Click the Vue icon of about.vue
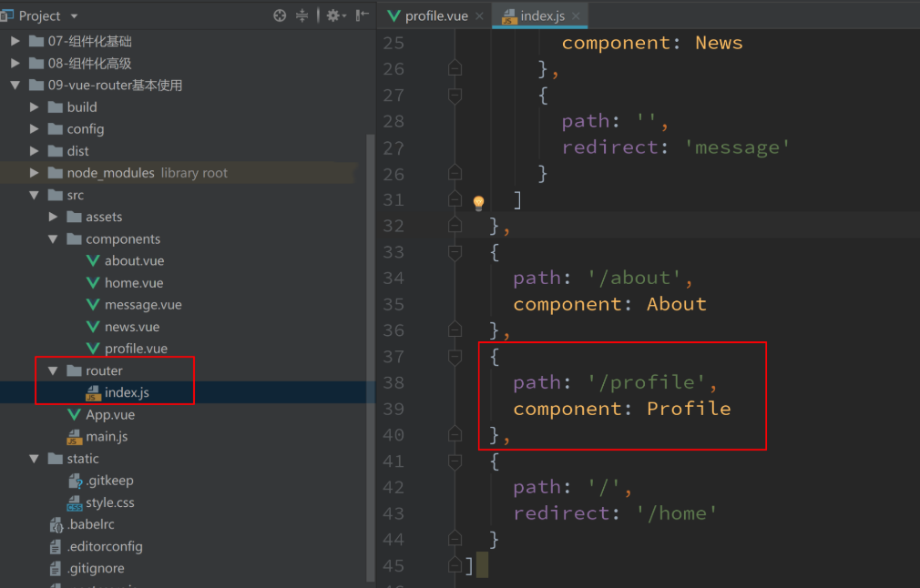Image resolution: width=920 pixels, height=588 pixels. [x=93, y=261]
